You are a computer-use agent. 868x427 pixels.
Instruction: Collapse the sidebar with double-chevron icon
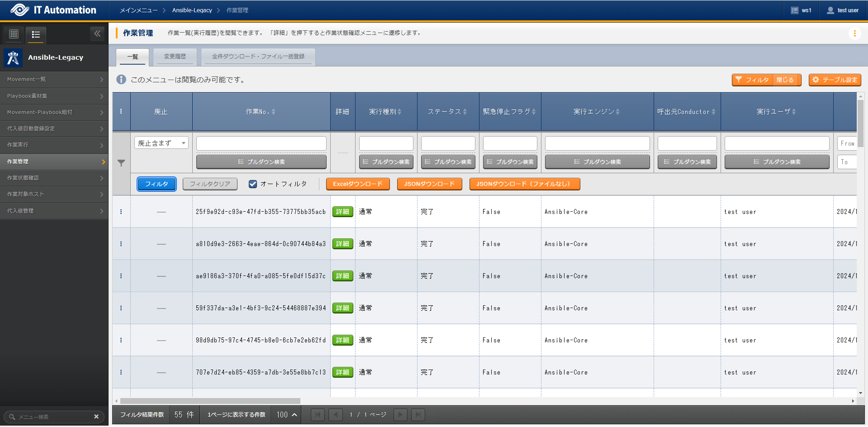pos(97,33)
